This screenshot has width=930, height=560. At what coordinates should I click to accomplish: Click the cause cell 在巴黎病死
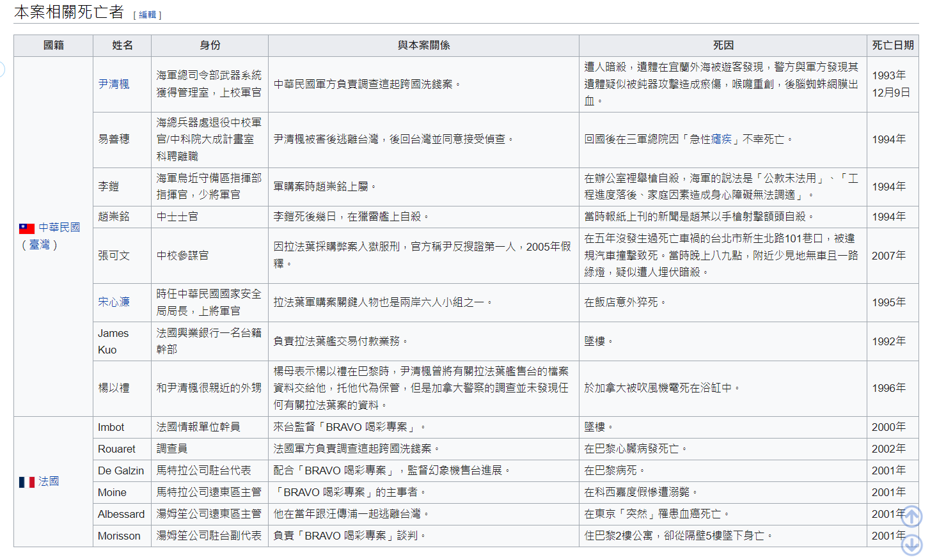click(x=723, y=471)
